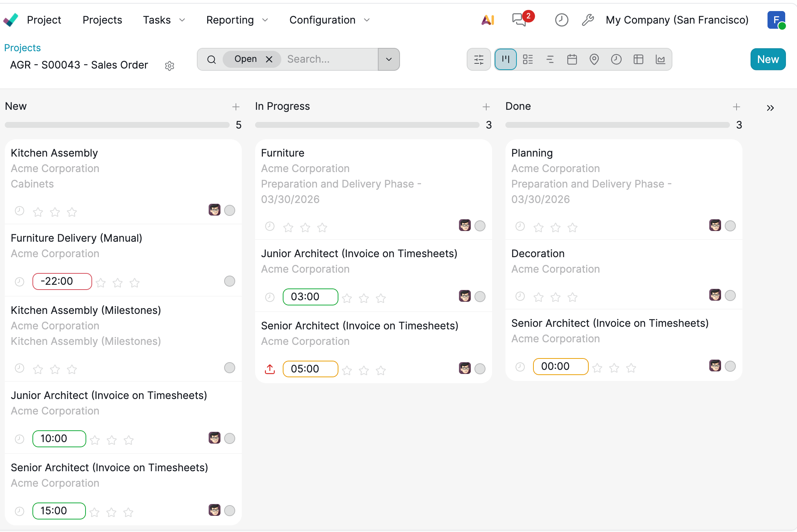This screenshot has height=532, width=797.
Task: Mark first priority star on Planning task
Action: 538,227
